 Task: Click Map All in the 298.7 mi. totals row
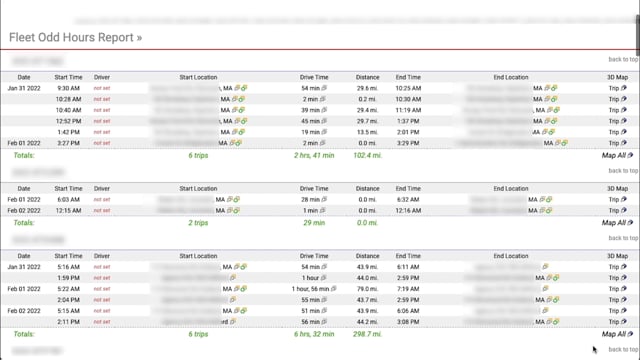[617, 334]
